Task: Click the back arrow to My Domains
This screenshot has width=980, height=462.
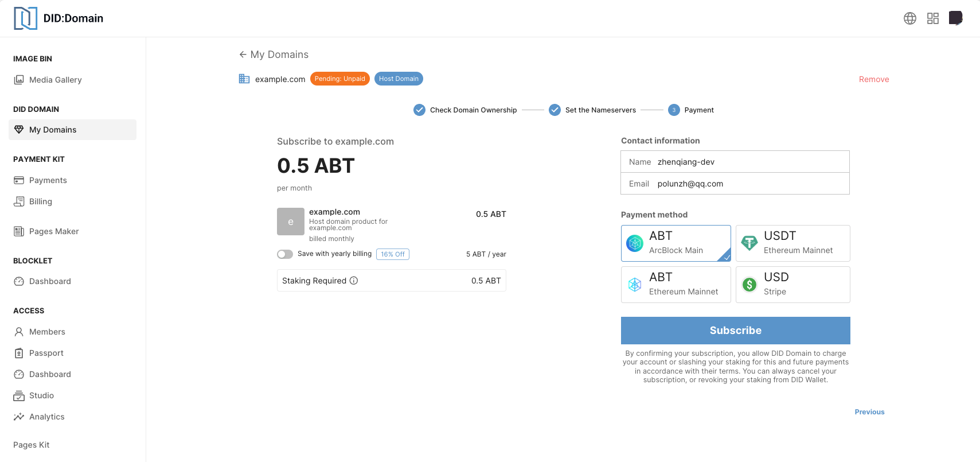Action: pyautogui.click(x=243, y=55)
